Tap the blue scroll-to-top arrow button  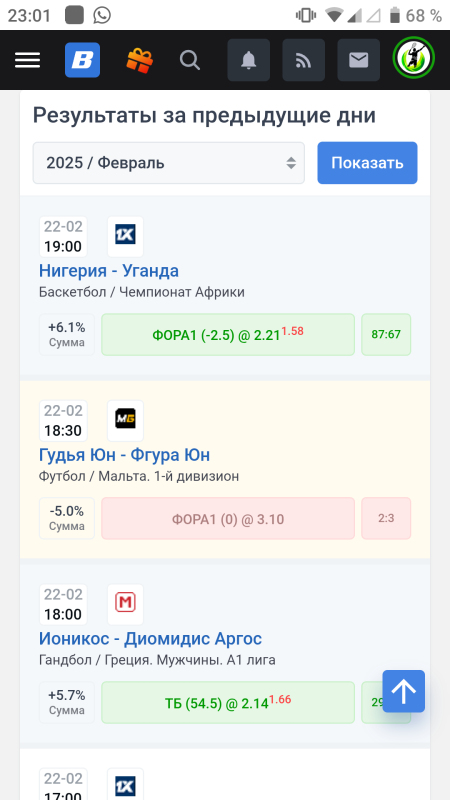tap(404, 691)
